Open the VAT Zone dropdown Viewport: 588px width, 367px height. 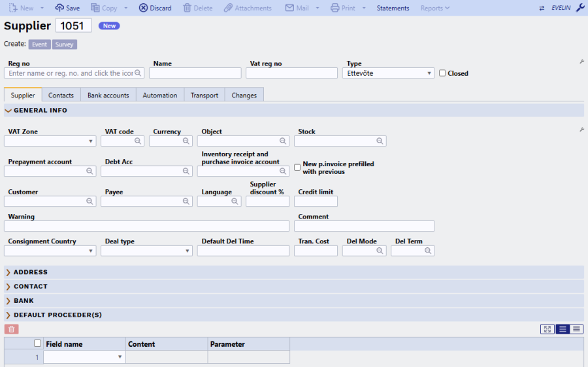coord(50,141)
